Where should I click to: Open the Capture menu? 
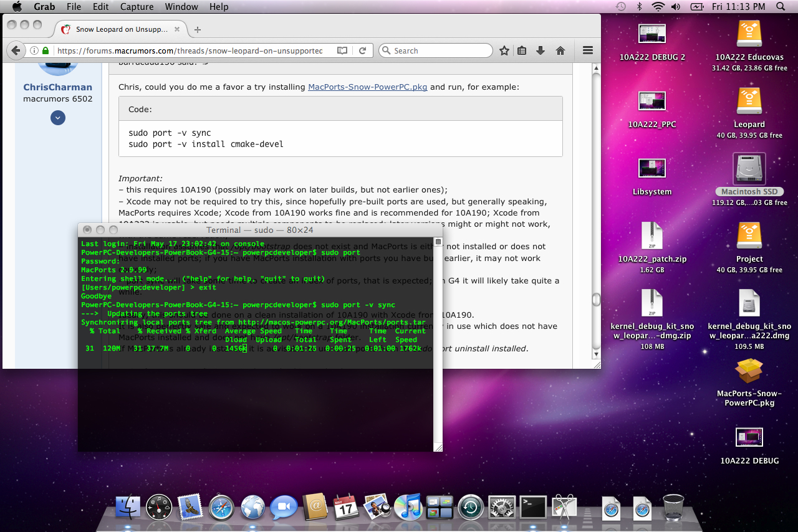click(x=136, y=7)
